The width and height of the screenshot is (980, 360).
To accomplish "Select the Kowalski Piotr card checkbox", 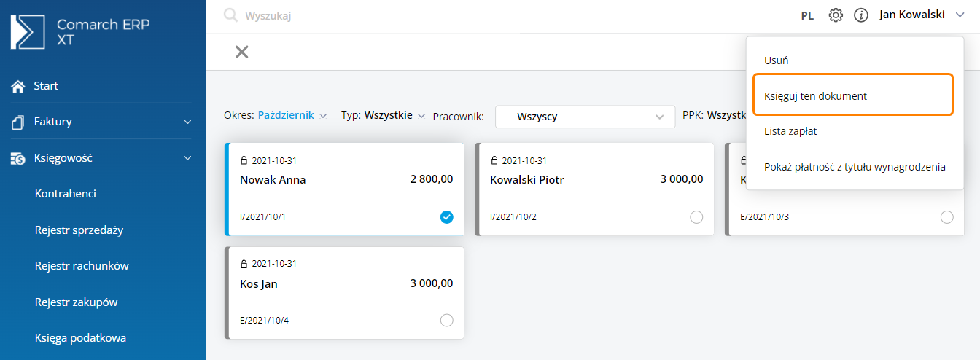I will [696, 216].
